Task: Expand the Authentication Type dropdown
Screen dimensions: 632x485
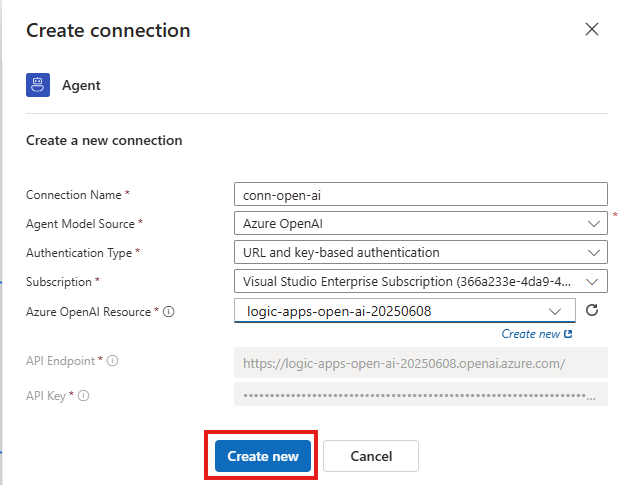Action: coord(419,253)
